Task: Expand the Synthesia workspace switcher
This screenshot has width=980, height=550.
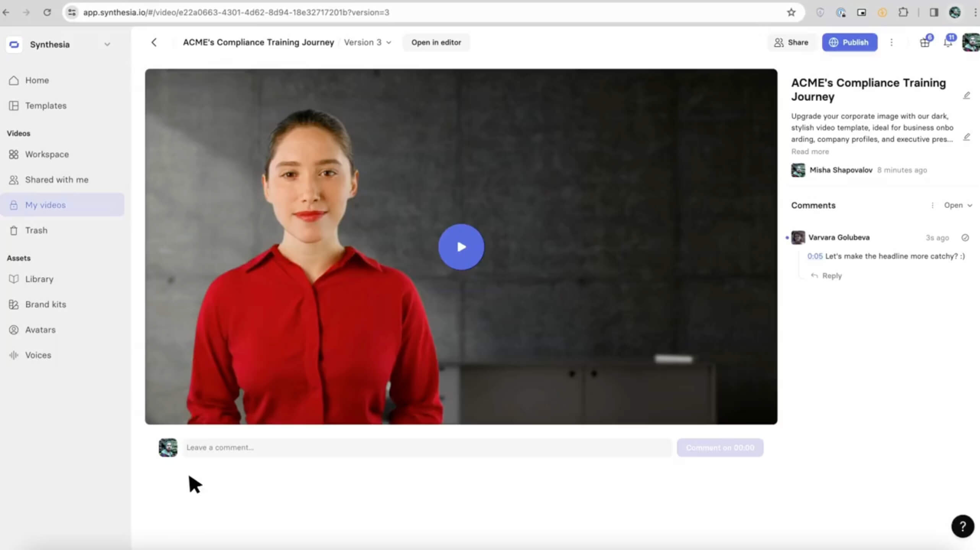Action: tap(107, 44)
